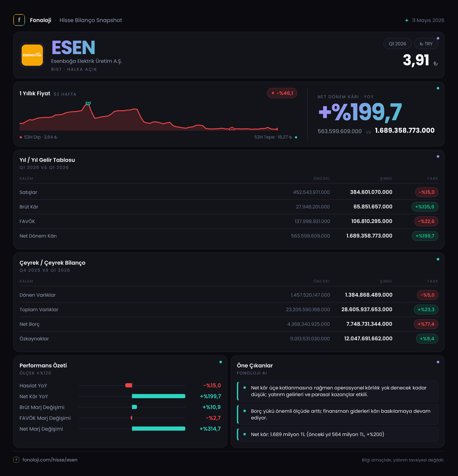Click the ESEN ticker title
Image resolution: width=458 pixels, height=476 pixels.
pyautogui.click(x=73, y=48)
